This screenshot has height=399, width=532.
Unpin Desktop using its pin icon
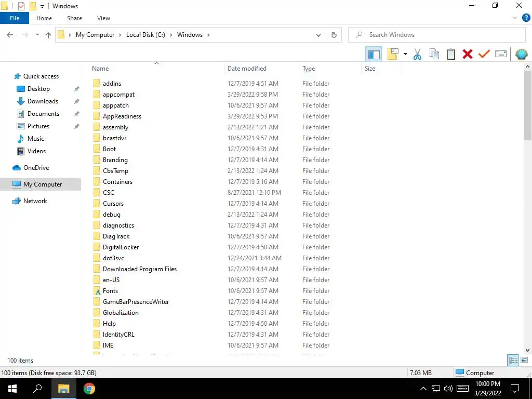[x=77, y=89]
